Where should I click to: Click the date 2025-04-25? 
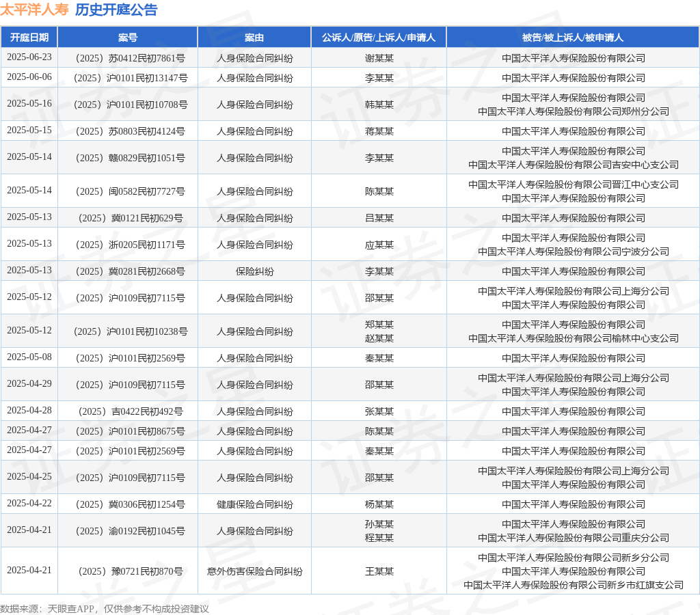(x=29, y=477)
